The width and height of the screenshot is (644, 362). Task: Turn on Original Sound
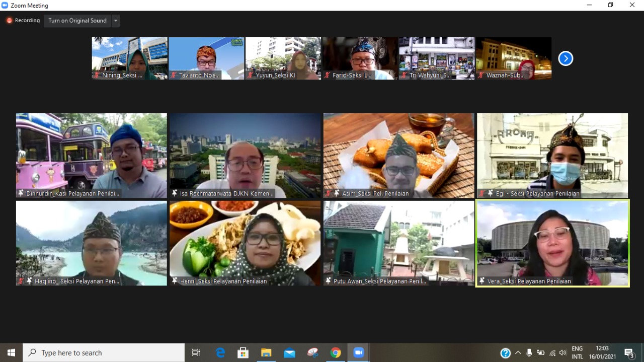[x=77, y=21]
